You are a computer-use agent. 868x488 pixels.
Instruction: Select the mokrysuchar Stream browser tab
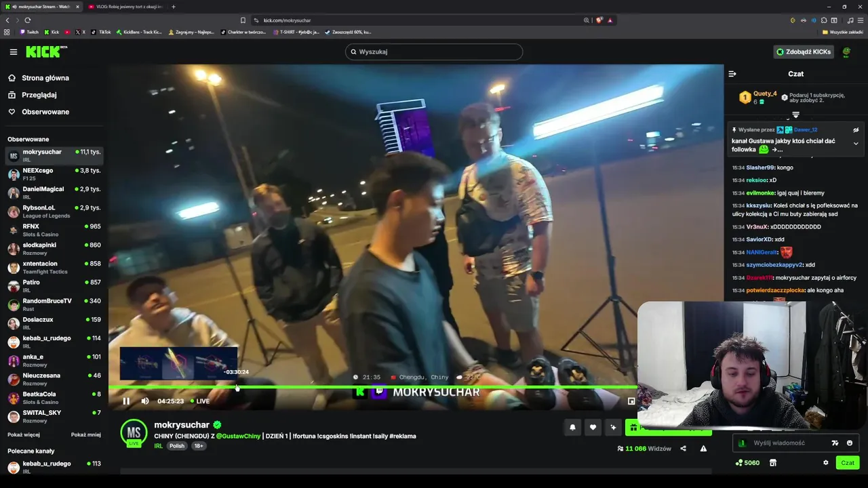pyautogui.click(x=41, y=7)
